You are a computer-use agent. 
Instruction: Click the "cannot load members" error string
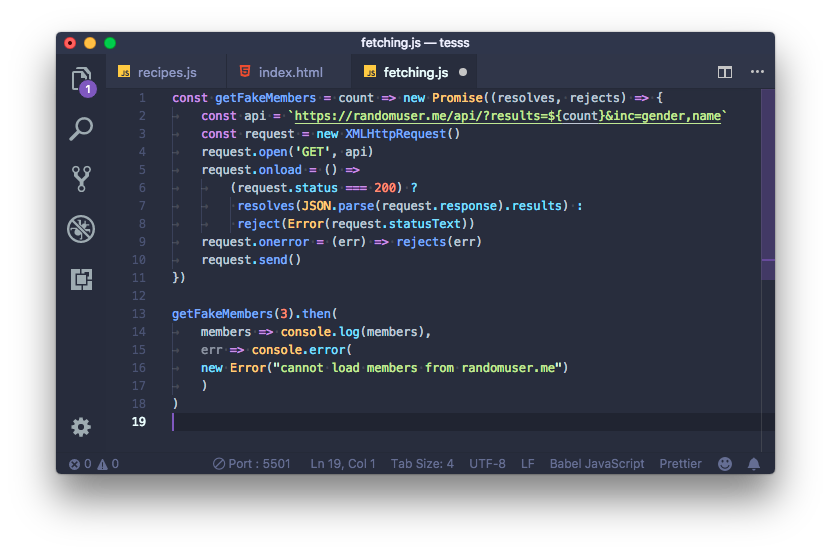417,368
